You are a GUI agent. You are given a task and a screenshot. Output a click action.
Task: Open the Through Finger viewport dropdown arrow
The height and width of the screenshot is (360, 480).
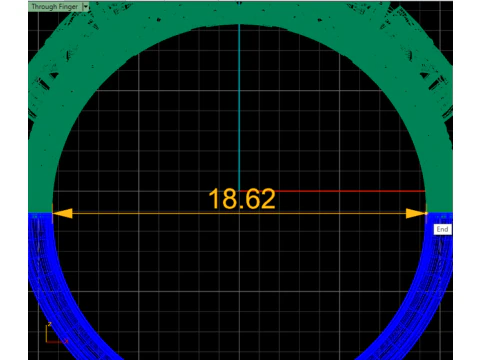pyautogui.click(x=85, y=7)
